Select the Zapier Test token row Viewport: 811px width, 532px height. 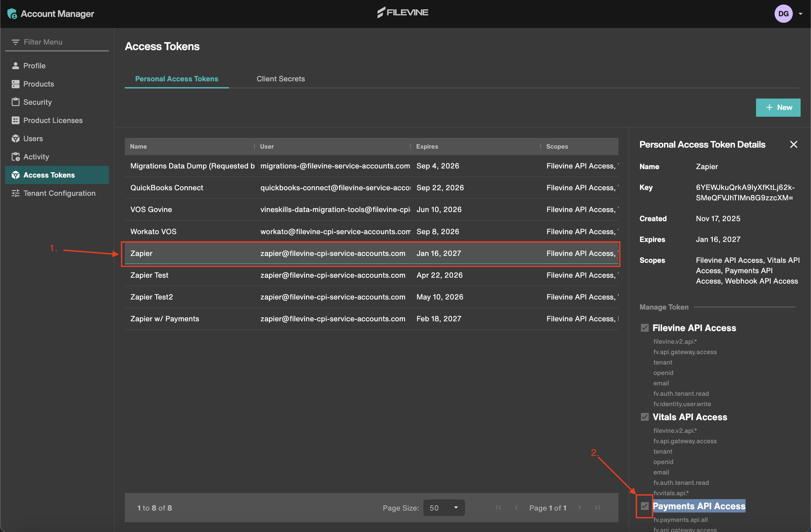tap(371, 275)
